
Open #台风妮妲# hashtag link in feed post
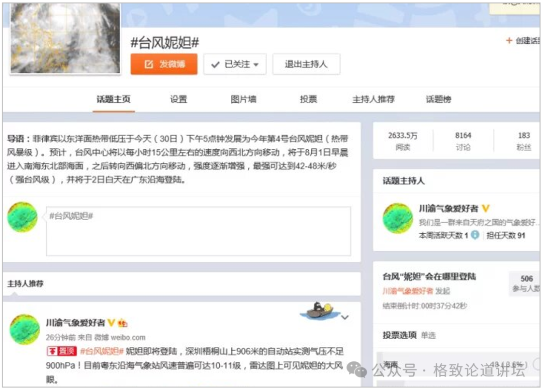point(102,351)
